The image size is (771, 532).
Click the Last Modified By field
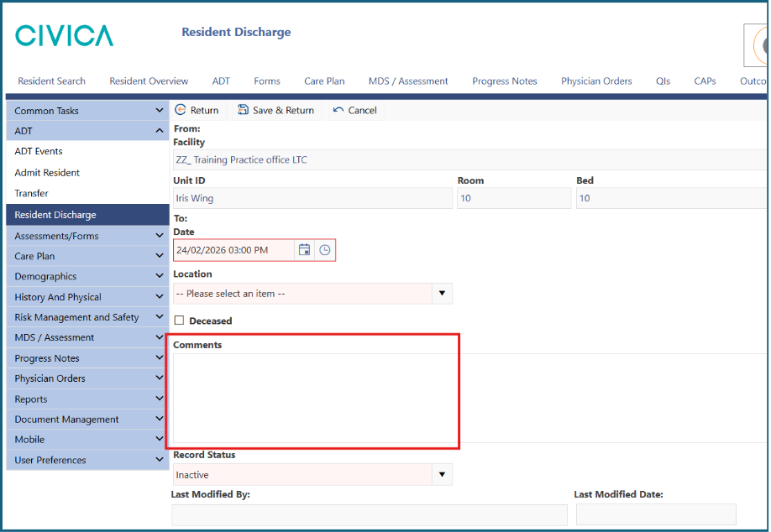click(370, 515)
